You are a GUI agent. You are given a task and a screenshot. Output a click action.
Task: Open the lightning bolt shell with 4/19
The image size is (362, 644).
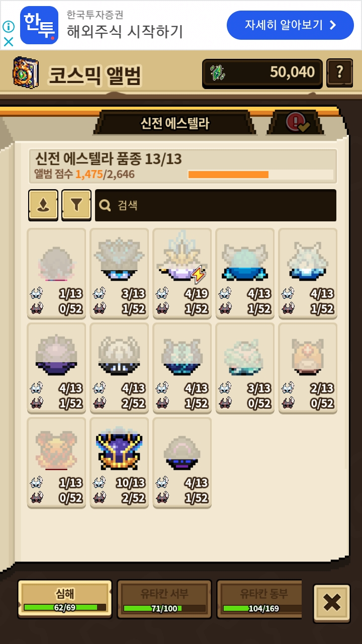(x=182, y=273)
